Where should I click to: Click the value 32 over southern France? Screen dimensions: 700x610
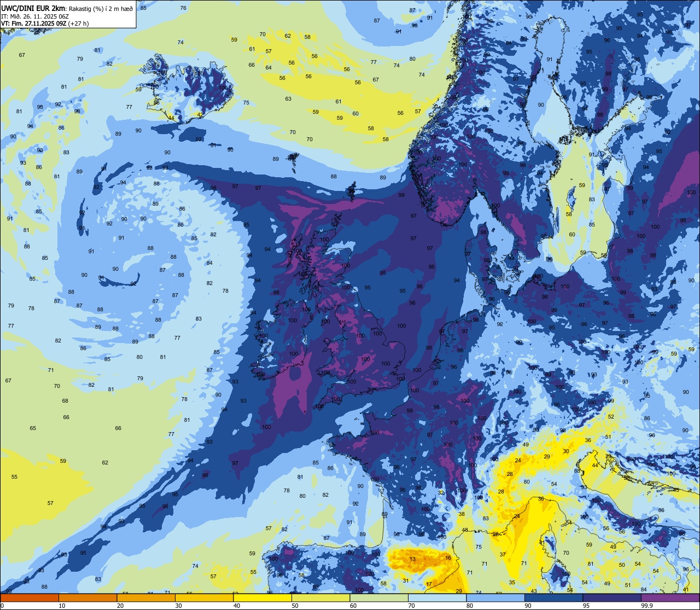[x=441, y=493]
